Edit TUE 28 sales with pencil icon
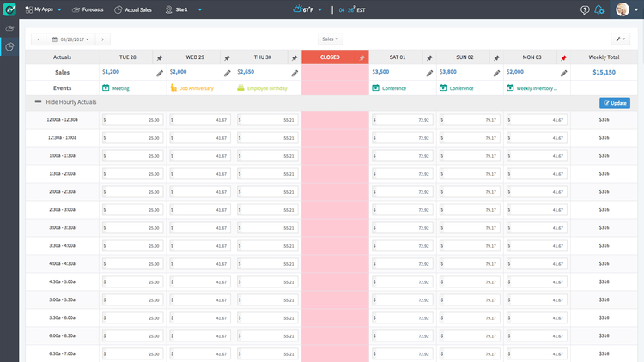This screenshot has height=362, width=644. point(160,73)
